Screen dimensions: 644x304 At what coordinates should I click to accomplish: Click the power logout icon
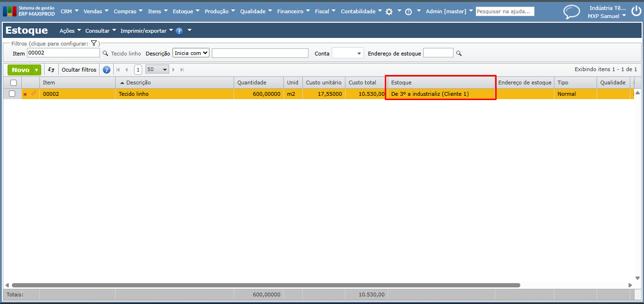pyautogui.click(x=636, y=11)
